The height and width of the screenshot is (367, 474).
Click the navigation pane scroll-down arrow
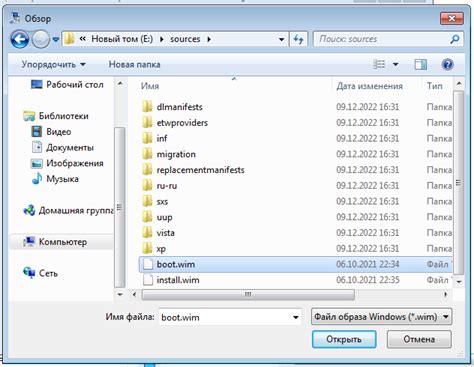[120, 294]
